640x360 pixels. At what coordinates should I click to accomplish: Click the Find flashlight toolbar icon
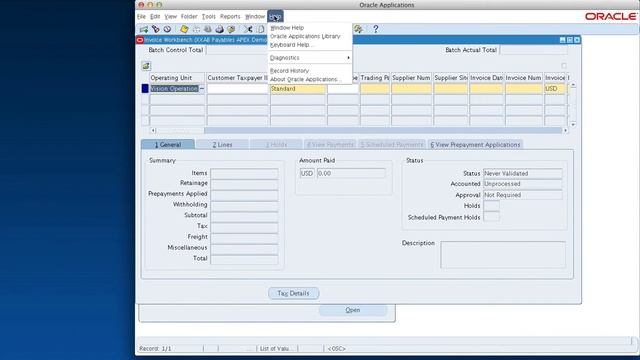pyautogui.click(x=156, y=29)
